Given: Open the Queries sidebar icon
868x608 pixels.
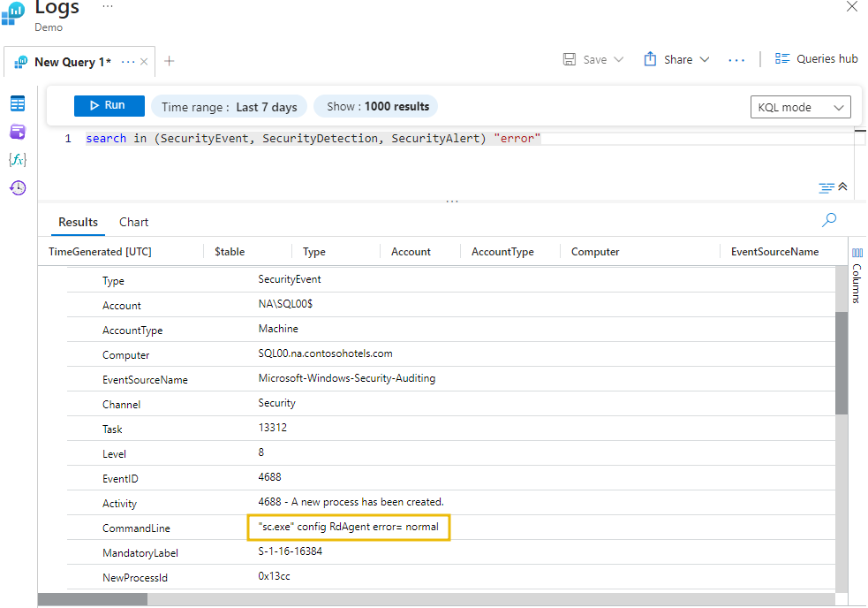Looking at the screenshot, I should (x=18, y=132).
